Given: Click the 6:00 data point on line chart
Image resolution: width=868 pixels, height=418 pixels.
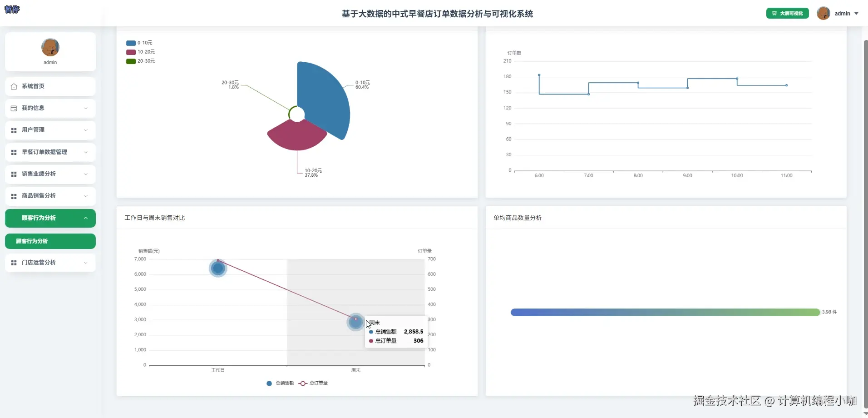Looking at the screenshot, I should [539, 75].
